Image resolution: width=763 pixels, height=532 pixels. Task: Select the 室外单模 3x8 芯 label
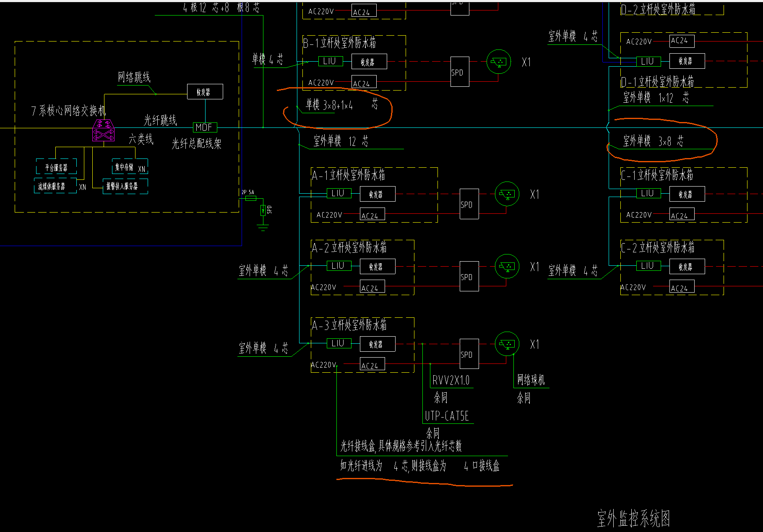[x=654, y=141]
